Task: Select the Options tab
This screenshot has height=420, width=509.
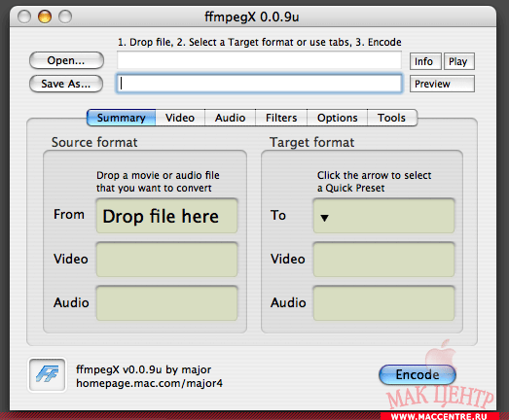Action: click(x=338, y=118)
